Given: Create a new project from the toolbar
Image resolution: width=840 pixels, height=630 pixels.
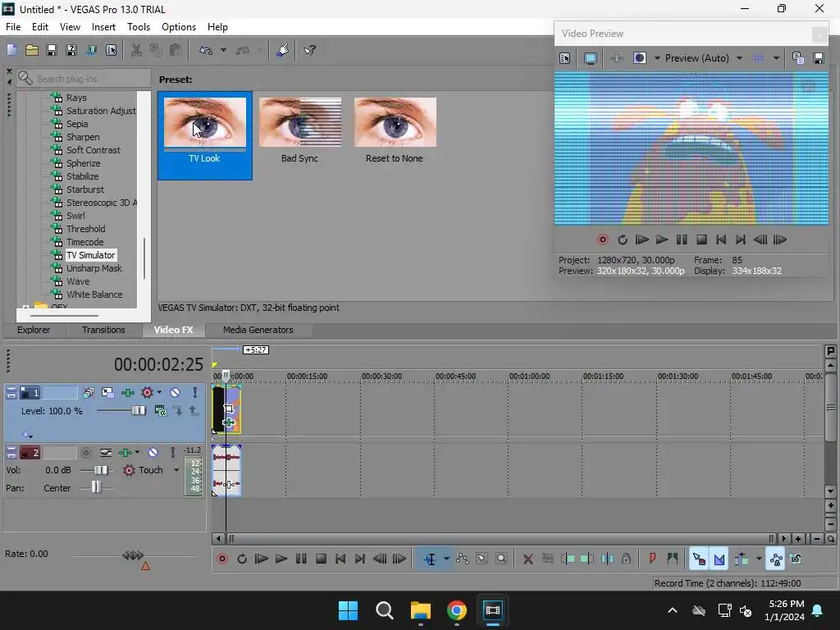Looking at the screenshot, I should click(x=11, y=50).
